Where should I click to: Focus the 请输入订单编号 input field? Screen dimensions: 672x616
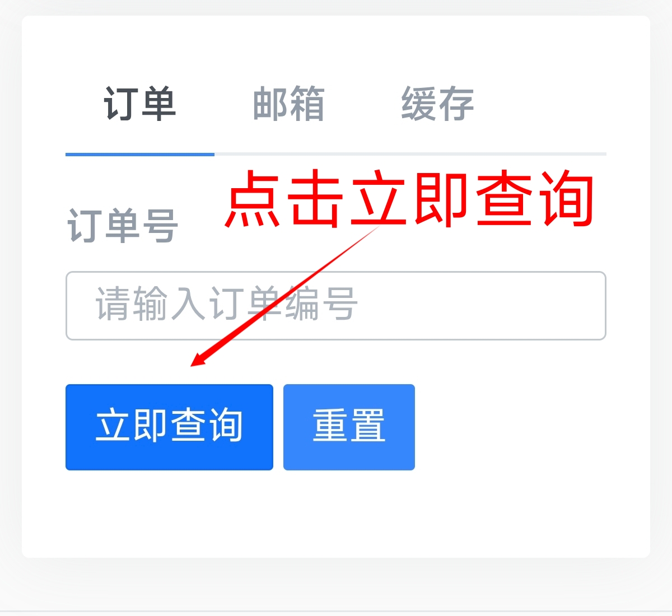click(x=336, y=306)
